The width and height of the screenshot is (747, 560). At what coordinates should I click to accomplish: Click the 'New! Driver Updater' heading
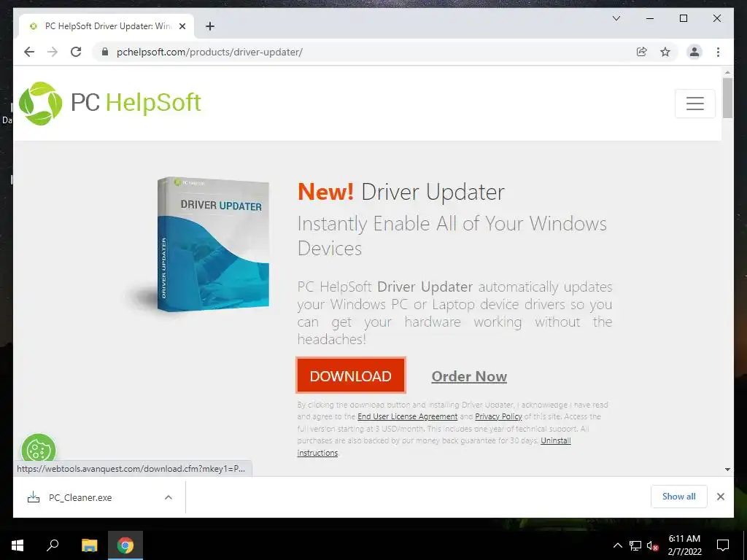(400, 192)
